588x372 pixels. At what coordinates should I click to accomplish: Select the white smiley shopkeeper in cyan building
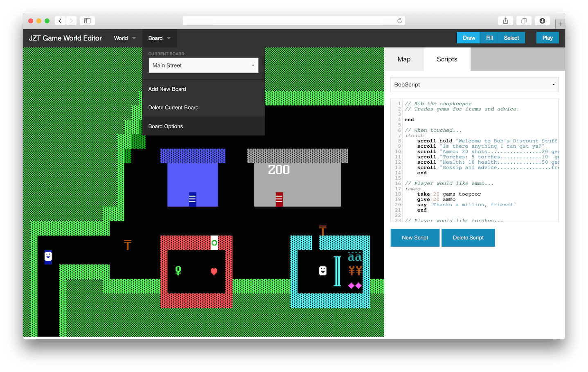[323, 271]
